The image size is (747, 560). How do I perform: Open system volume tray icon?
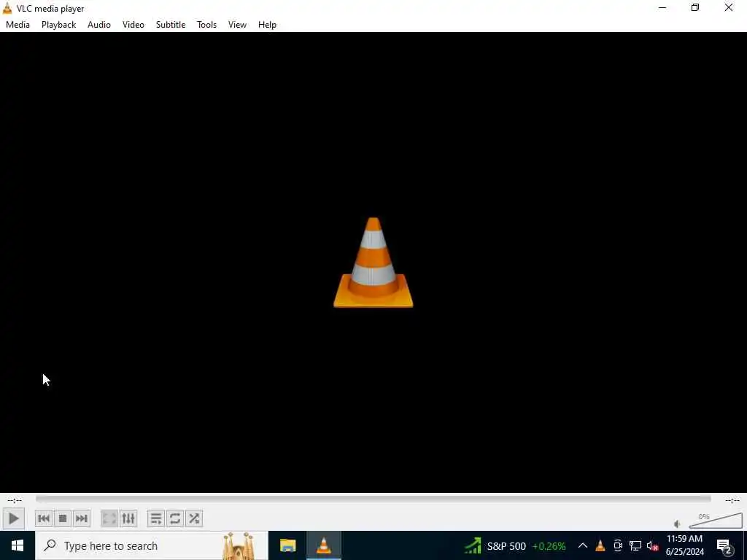[652, 545]
